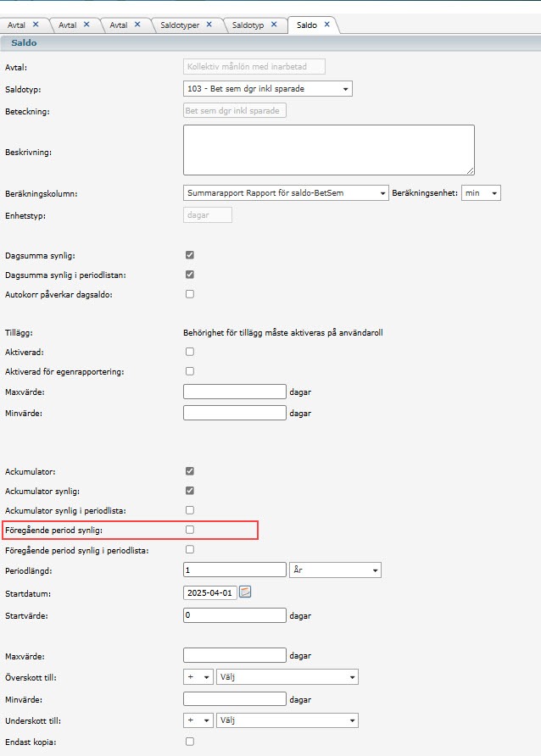Close the first Avtal tab X
Viewport: 541px width, 756px height.
click(36, 24)
